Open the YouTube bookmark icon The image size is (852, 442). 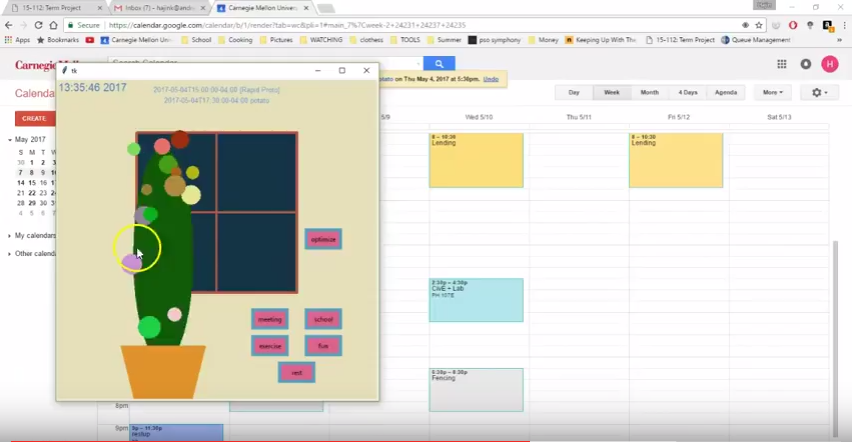(90, 40)
